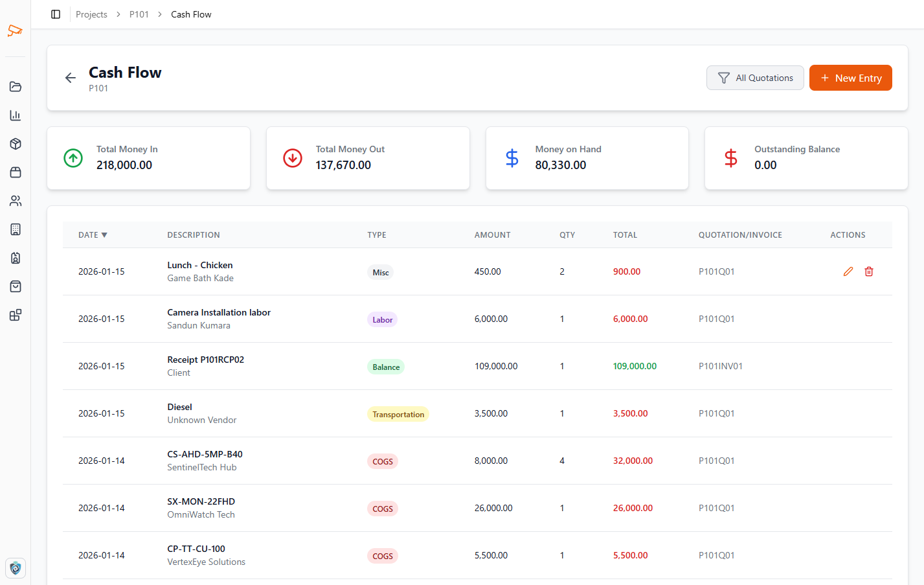
Task: Sort by the Date column header
Action: [93, 235]
